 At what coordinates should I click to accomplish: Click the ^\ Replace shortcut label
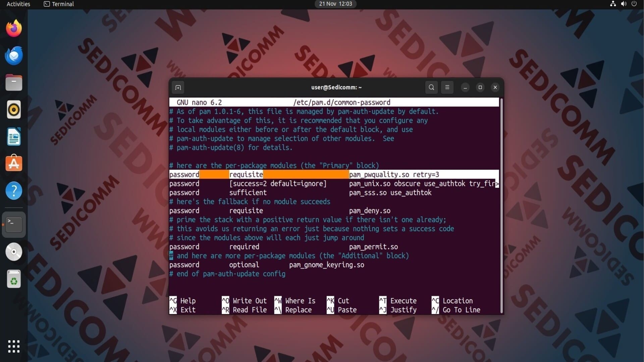(x=293, y=310)
